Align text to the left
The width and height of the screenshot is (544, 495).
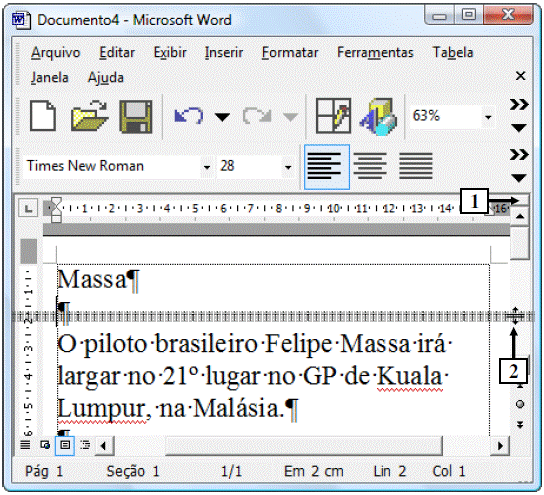tap(327, 167)
